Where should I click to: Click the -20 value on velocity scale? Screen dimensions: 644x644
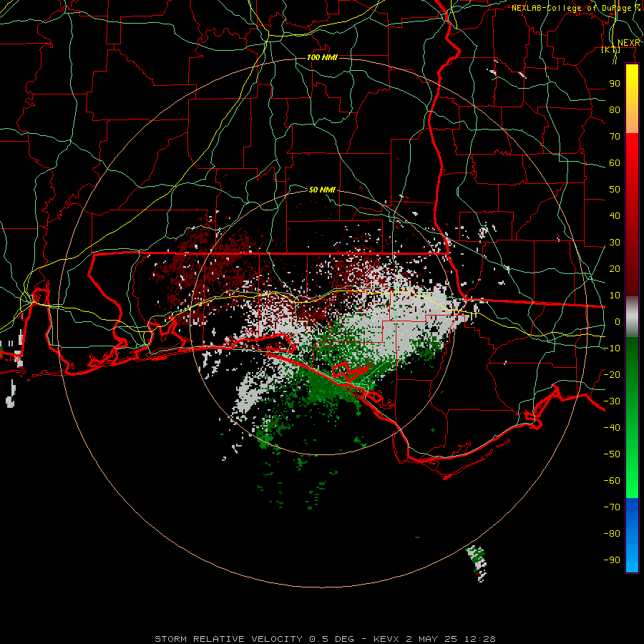(x=613, y=375)
